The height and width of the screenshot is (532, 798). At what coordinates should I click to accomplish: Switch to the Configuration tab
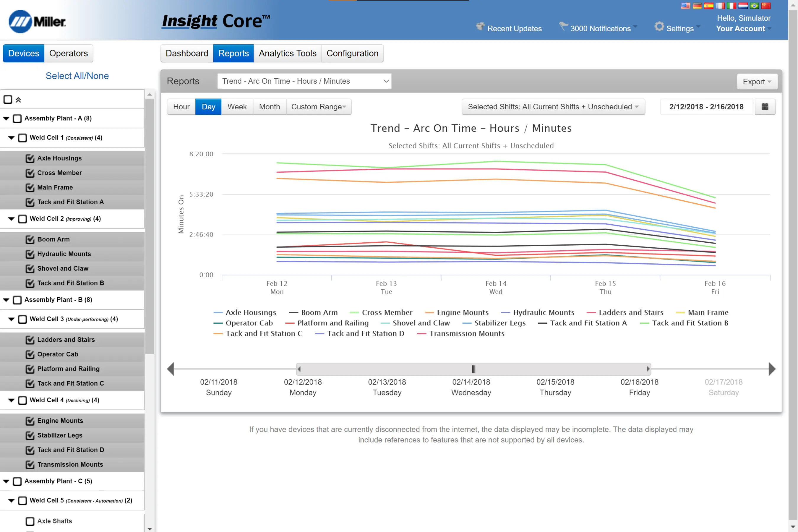[x=352, y=53]
